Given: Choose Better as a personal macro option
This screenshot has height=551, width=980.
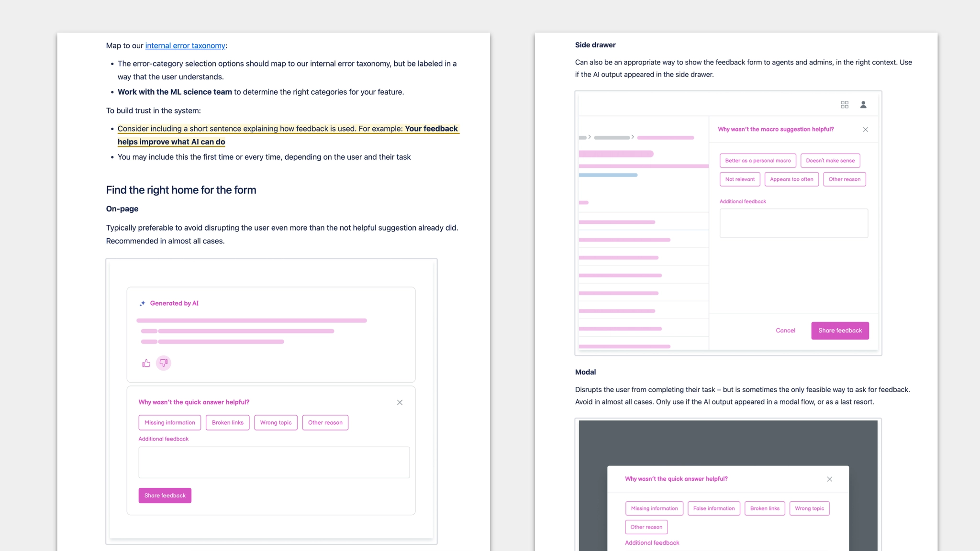Looking at the screenshot, I should 757,161.
